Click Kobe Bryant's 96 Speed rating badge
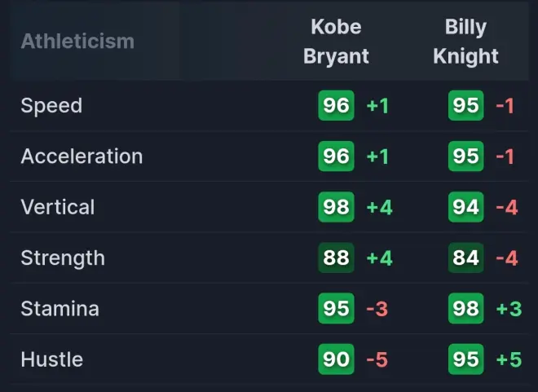Image resolution: width=538 pixels, height=392 pixels. coord(336,106)
